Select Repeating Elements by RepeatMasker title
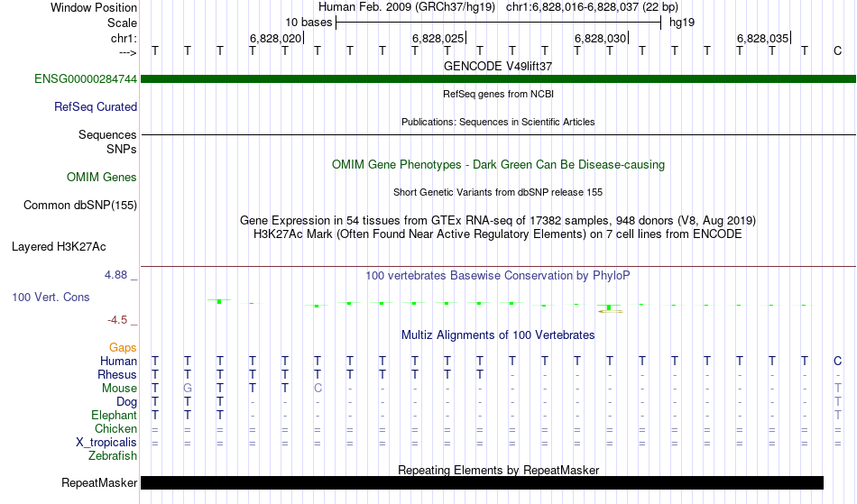Image resolution: width=857 pixels, height=504 pixels. (498, 470)
